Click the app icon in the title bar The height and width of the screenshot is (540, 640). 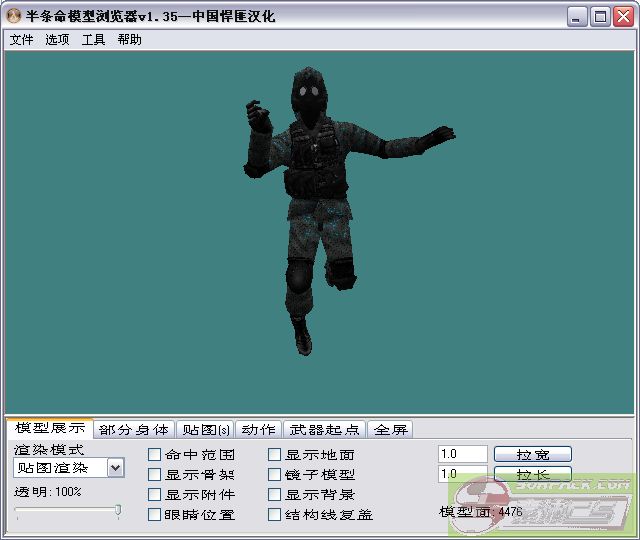coord(15,17)
